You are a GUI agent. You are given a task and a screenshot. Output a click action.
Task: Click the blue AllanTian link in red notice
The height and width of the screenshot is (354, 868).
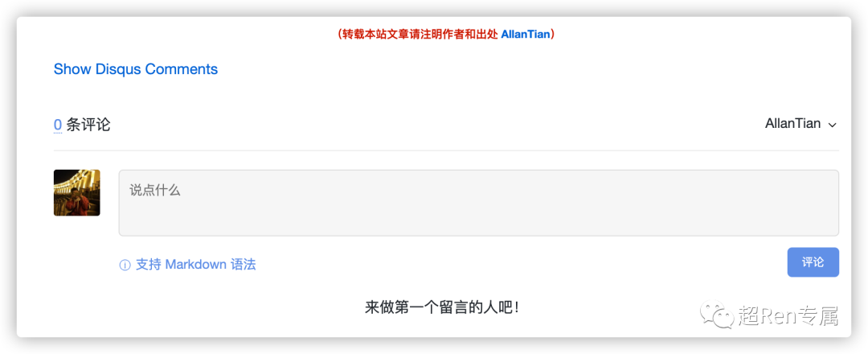(x=526, y=35)
